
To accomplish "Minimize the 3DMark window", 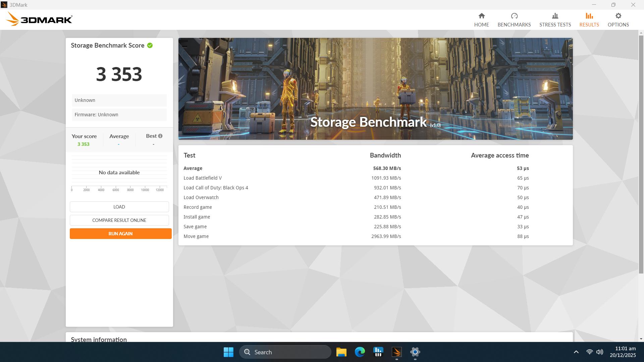I will pyautogui.click(x=594, y=5).
